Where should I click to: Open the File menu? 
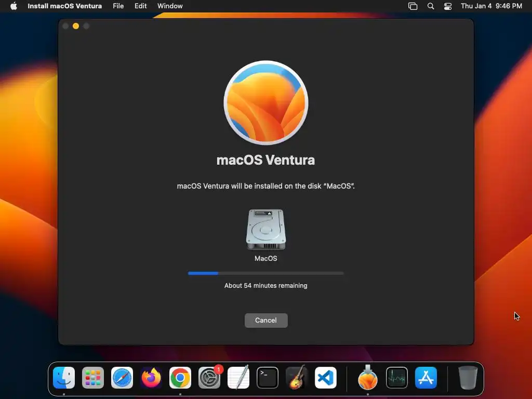[x=118, y=6]
